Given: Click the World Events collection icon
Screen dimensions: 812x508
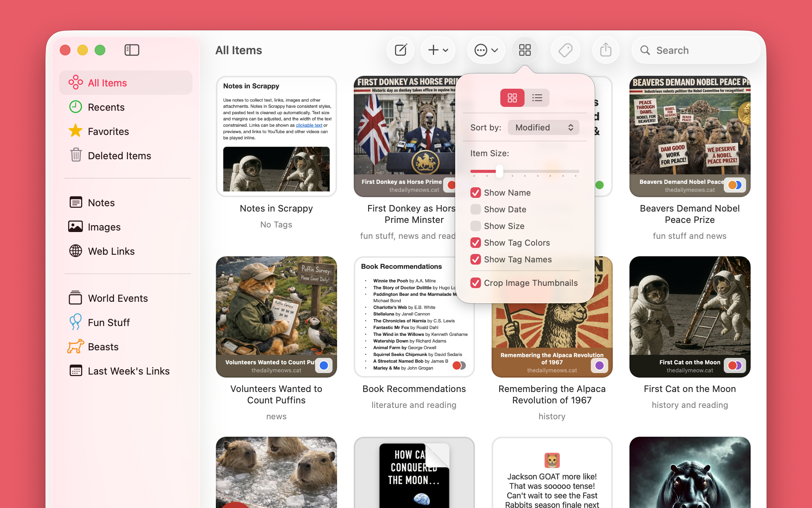Looking at the screenshot, I should tap(76, 298).
